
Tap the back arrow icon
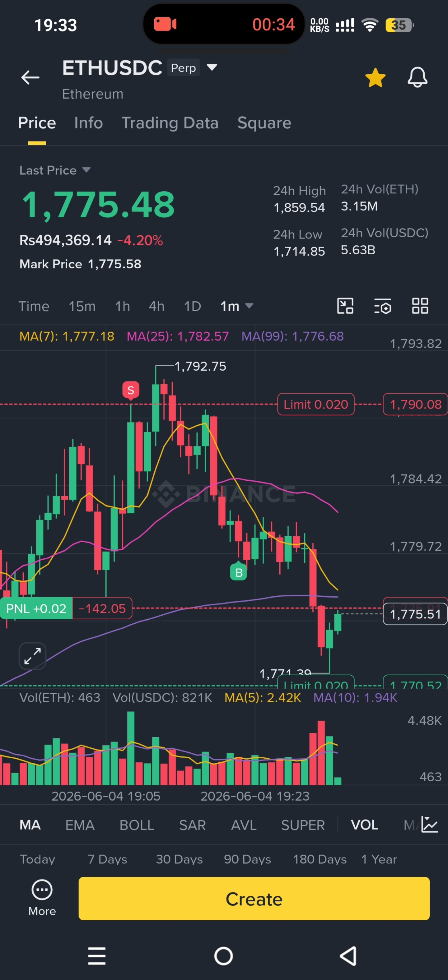(30, 78)
